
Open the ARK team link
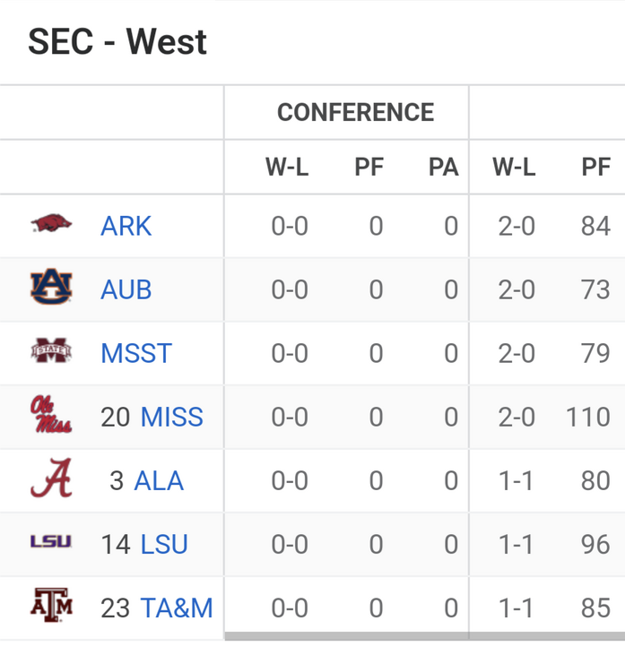click(126, 226)
